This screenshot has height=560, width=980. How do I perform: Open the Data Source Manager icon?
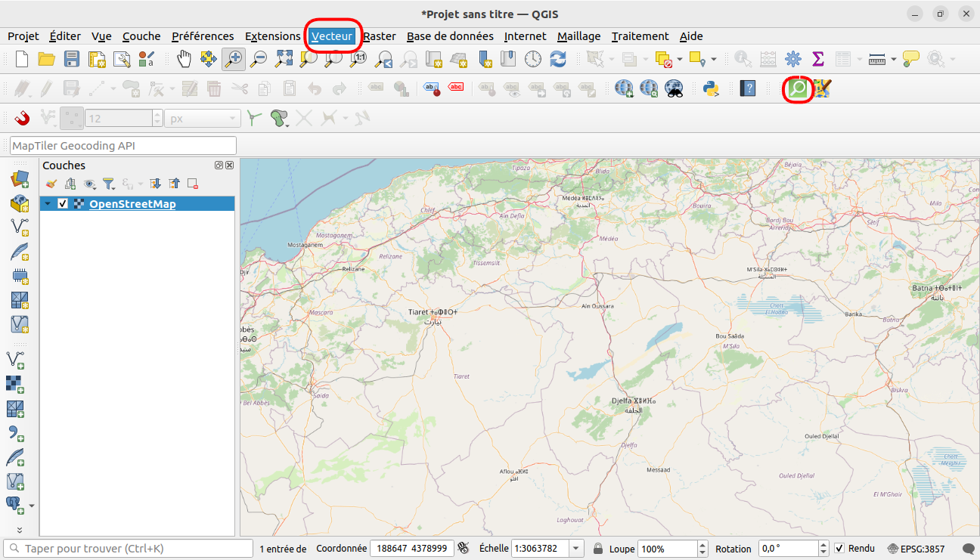tap(20, 179)
